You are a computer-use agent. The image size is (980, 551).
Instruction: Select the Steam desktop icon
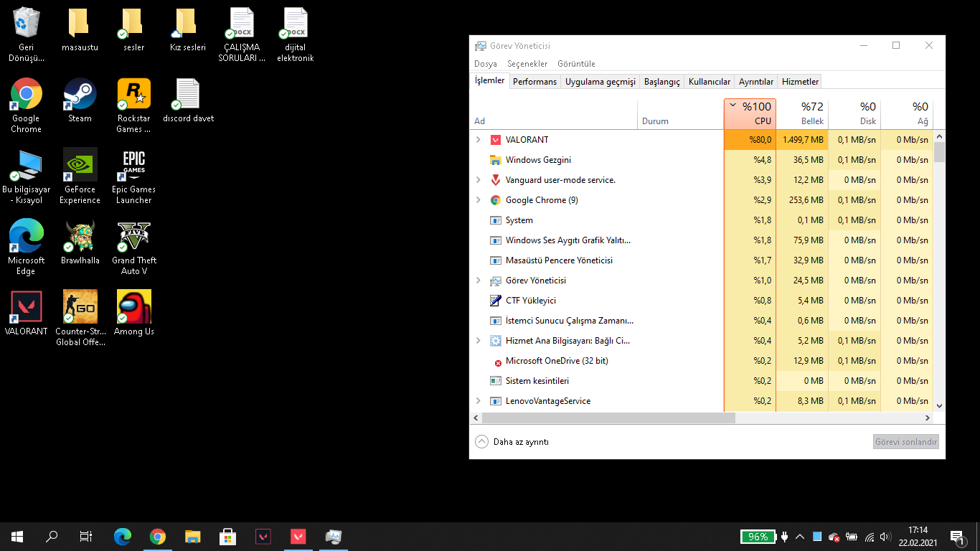coord(80,100)
